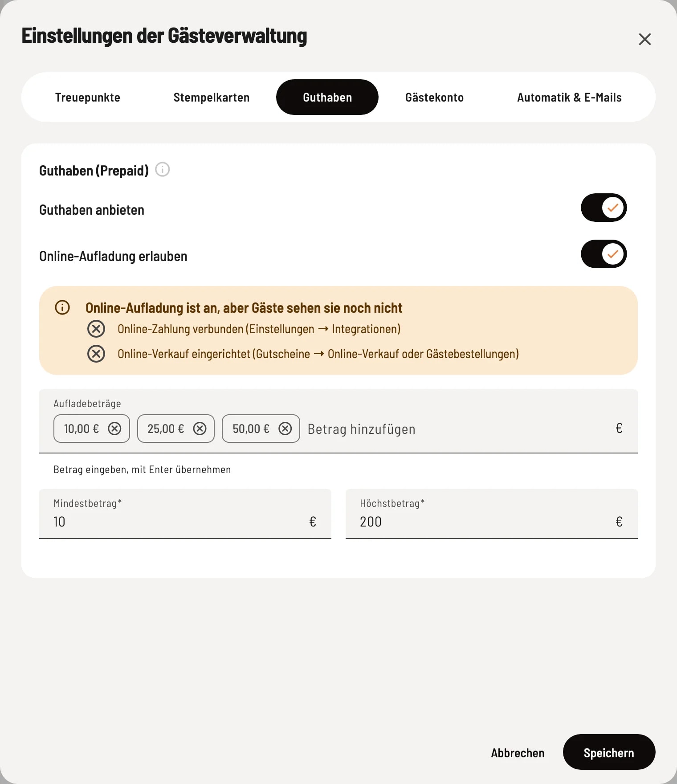This screenshot has height=784, width=677.
Task: Select the Gästekonto tab
Action: 435,97
